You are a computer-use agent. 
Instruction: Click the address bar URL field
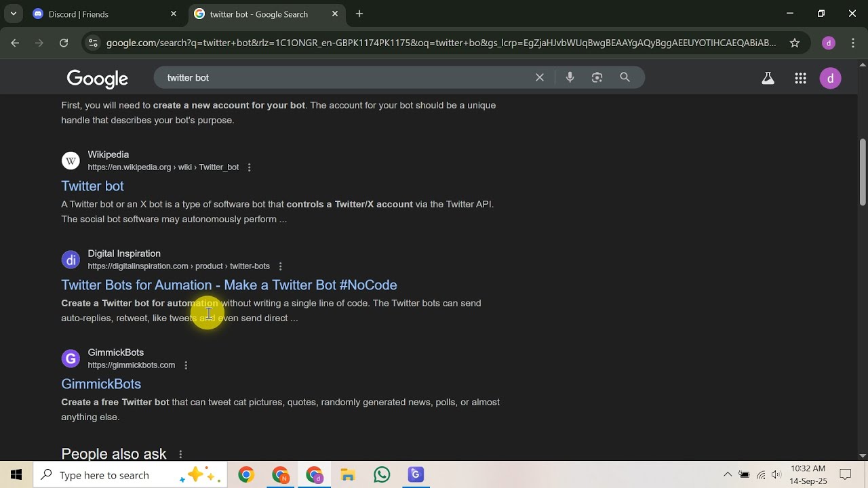pos(441,43)
